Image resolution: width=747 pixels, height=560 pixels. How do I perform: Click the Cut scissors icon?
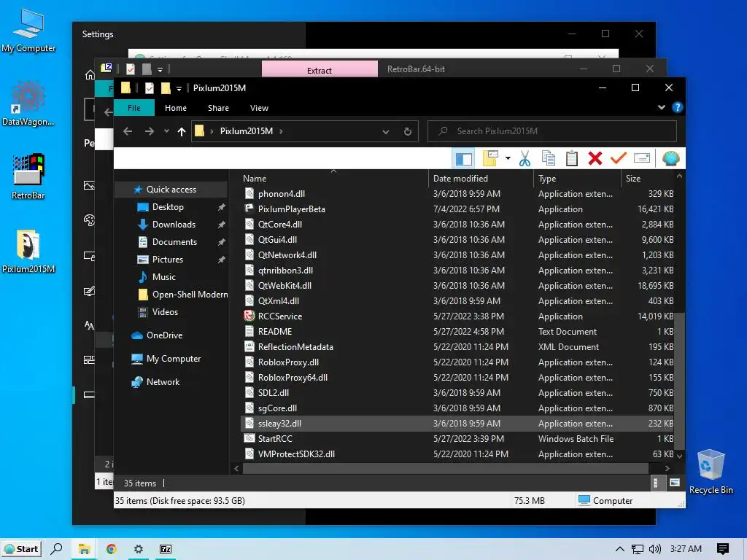point(525,158)
